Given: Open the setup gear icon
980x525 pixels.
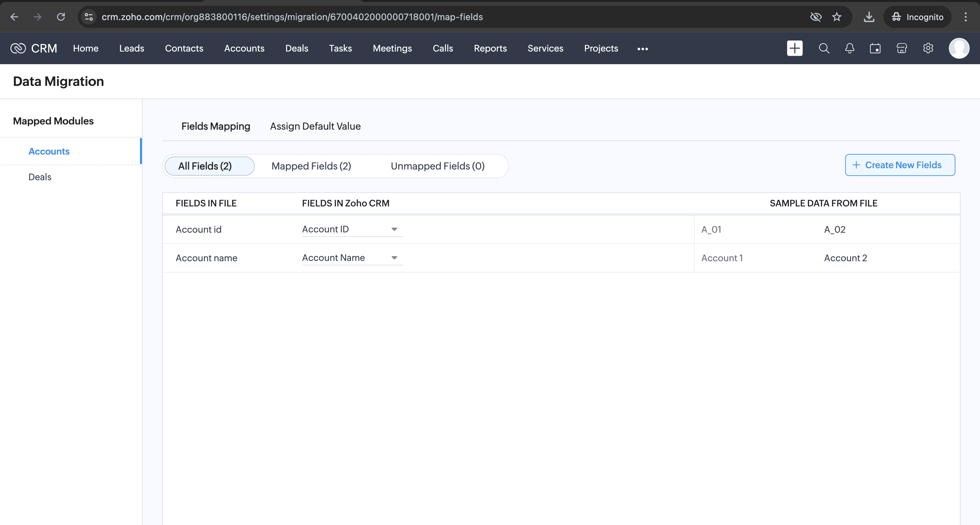Looking at the screenshot, I should click(928, 48).
